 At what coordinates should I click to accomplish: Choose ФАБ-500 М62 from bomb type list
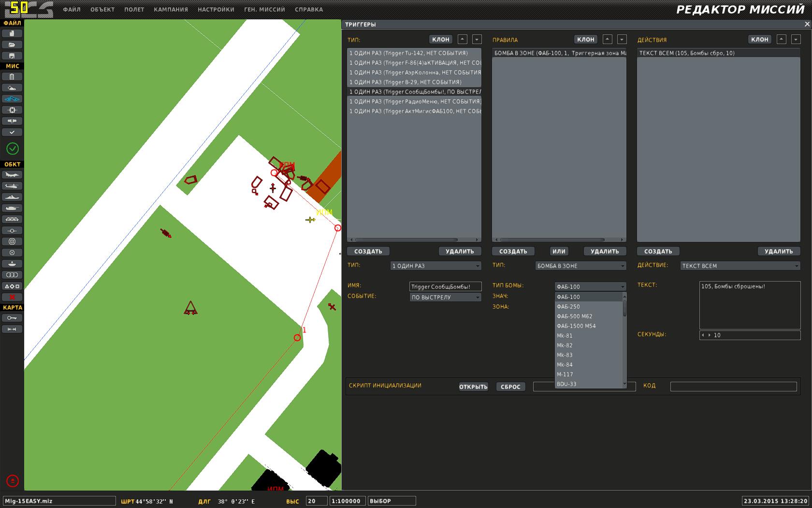coord(588,316)
